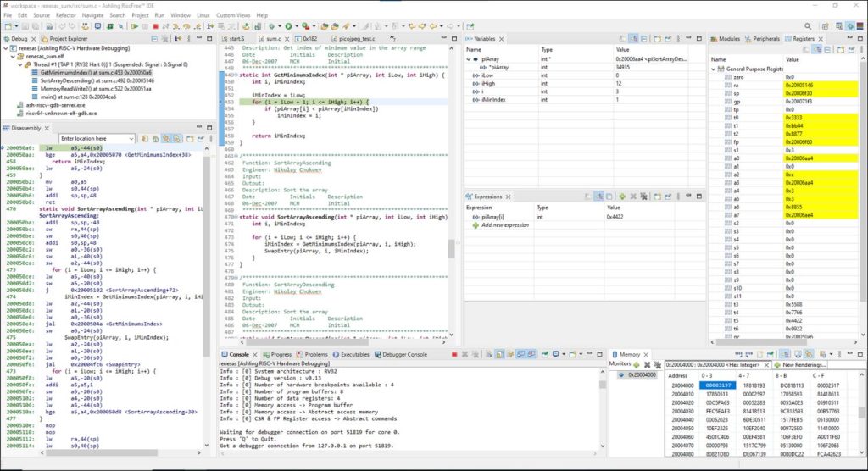The width and height of the screenshot is (868, 471).
Task: Click the Skip All Breakpoints icon
Action: [120, 26]
